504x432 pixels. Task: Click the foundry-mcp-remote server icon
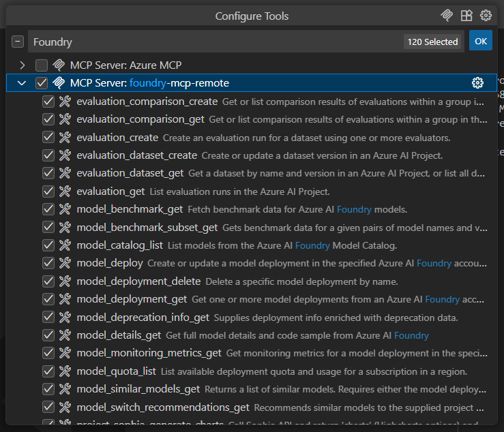point(59,83)
